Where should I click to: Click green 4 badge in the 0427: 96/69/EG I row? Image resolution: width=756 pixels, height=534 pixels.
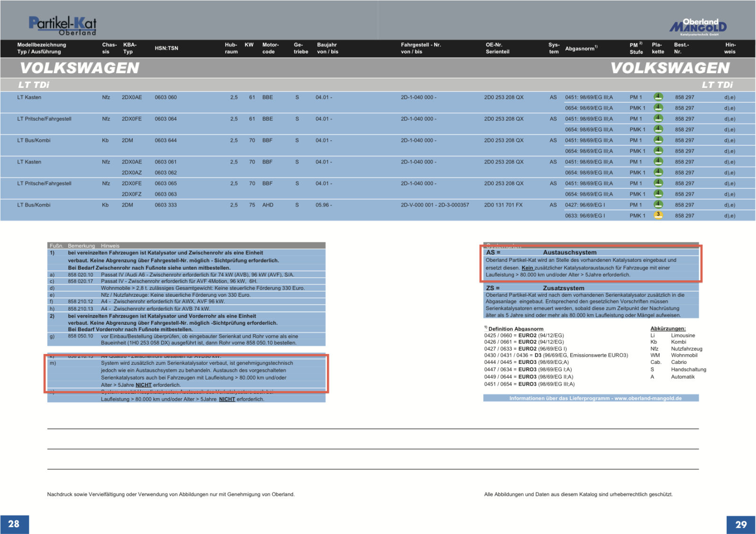point(658,205)
